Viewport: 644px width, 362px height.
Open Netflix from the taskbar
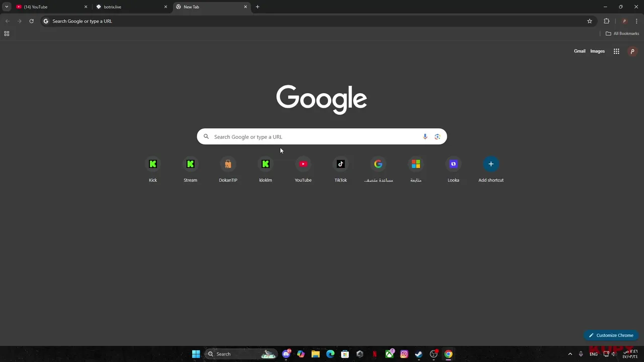click(374, 354)
